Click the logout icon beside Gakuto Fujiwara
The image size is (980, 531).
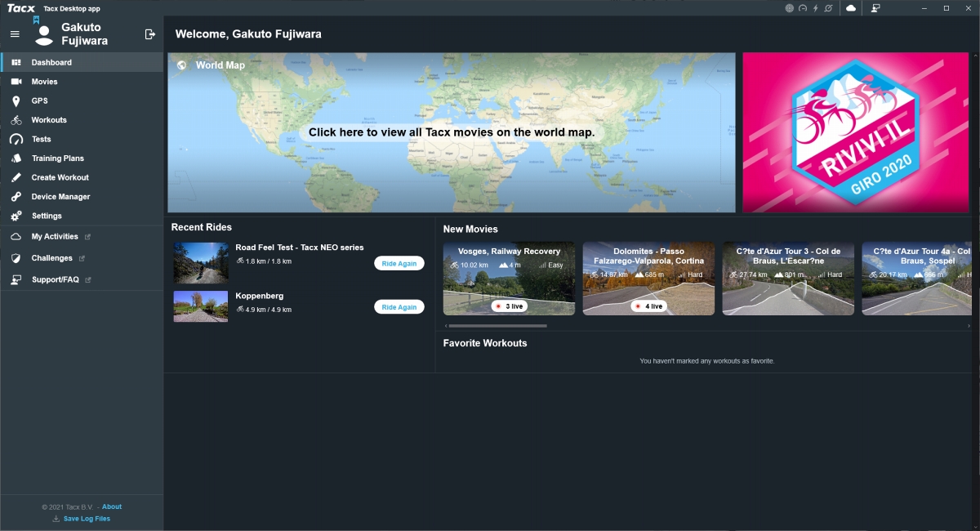pos(149,34)
